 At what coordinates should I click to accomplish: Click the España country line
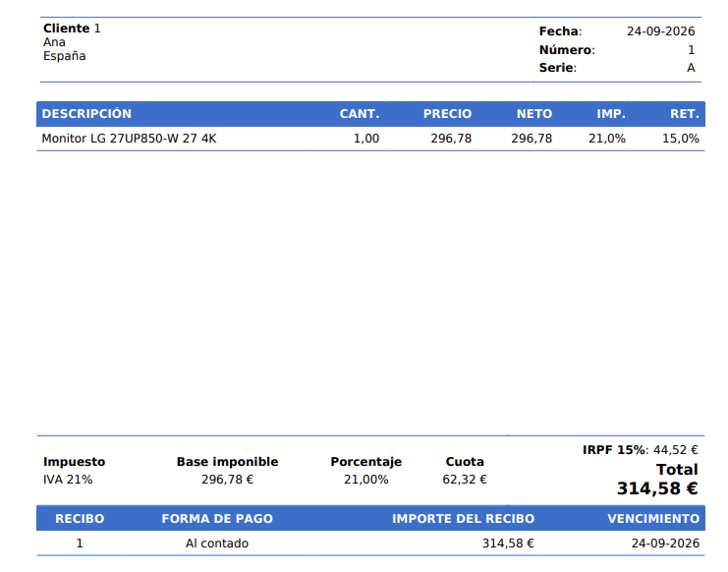[x=65, y=56]
